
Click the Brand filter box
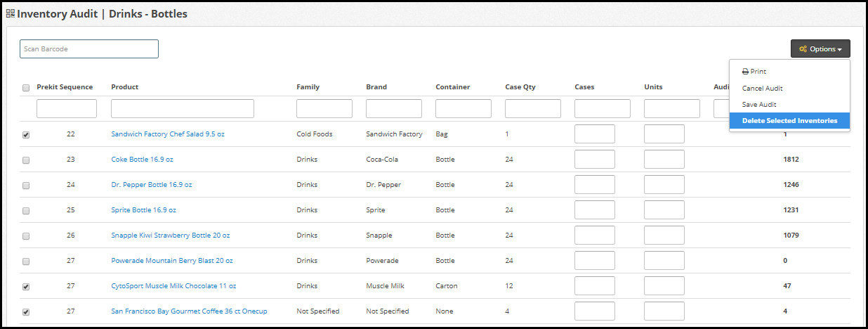(394, 108)
